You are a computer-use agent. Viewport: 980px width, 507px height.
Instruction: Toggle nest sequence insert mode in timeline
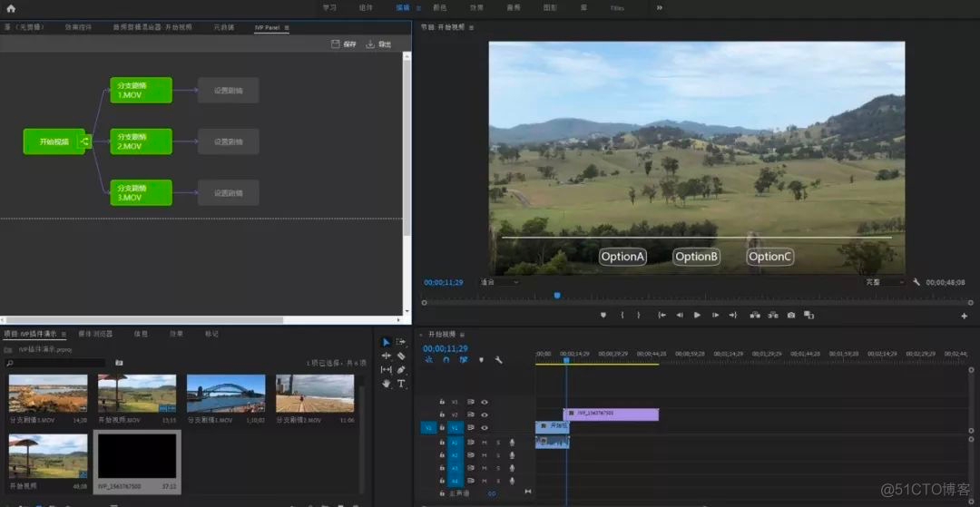[x=428, y=360]
